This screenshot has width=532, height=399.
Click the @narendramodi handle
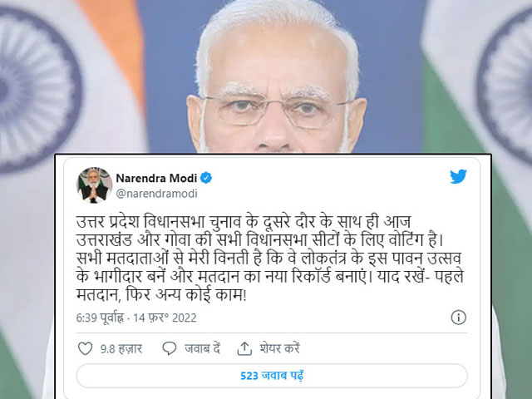point(156,194)
